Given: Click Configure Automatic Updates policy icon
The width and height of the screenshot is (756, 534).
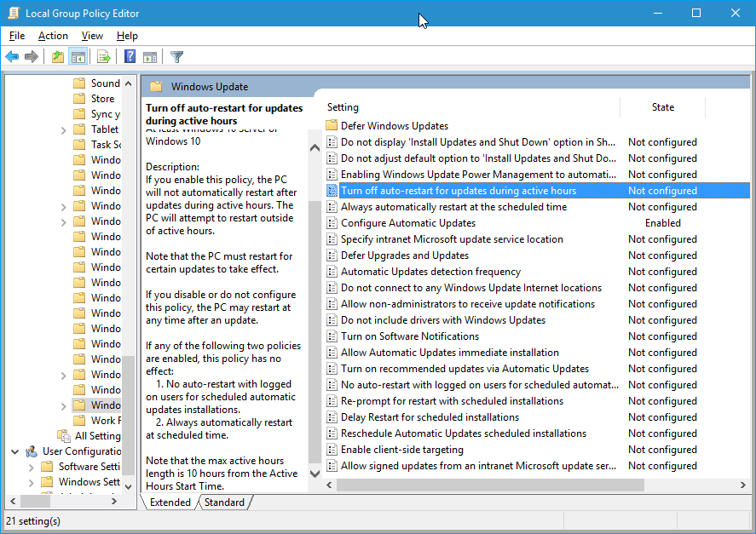Looking at the screenshot, I should (x=332, y=223).
